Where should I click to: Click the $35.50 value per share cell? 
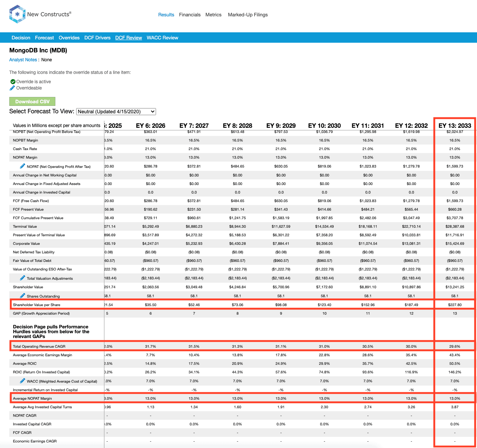point(150,305)
